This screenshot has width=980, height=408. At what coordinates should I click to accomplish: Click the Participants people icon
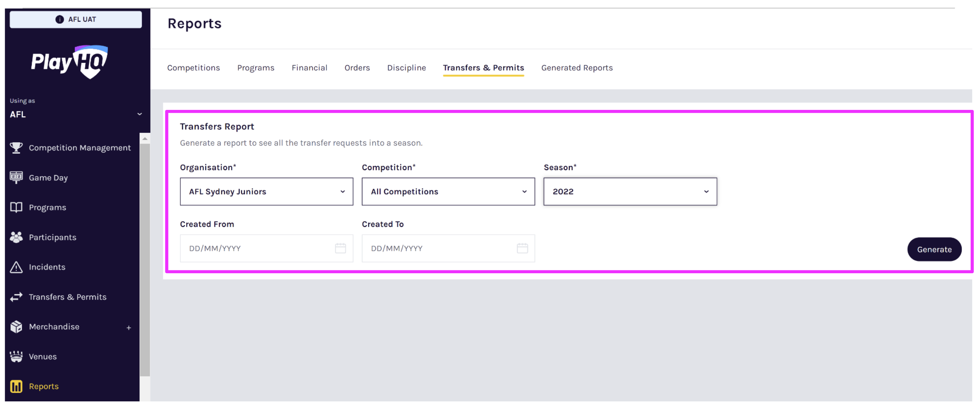coord(16,237)
